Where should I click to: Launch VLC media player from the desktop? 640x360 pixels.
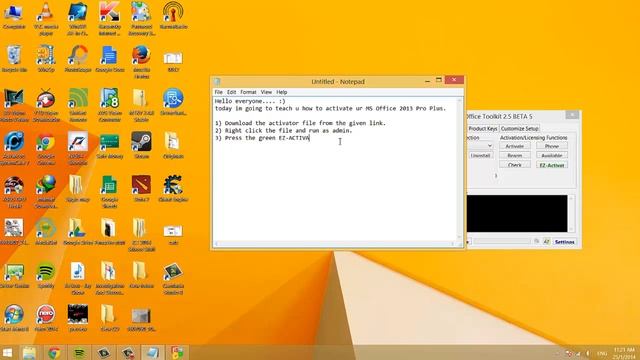coord(46,18)
